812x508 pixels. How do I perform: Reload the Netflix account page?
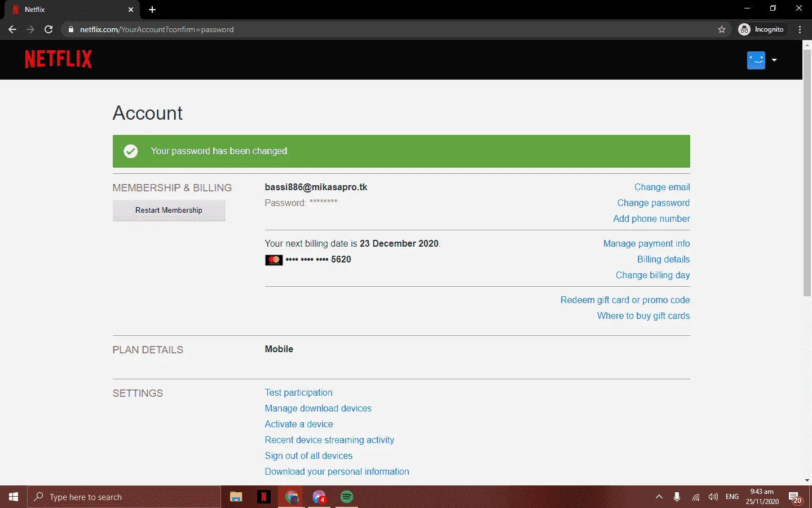pos(48,29)
